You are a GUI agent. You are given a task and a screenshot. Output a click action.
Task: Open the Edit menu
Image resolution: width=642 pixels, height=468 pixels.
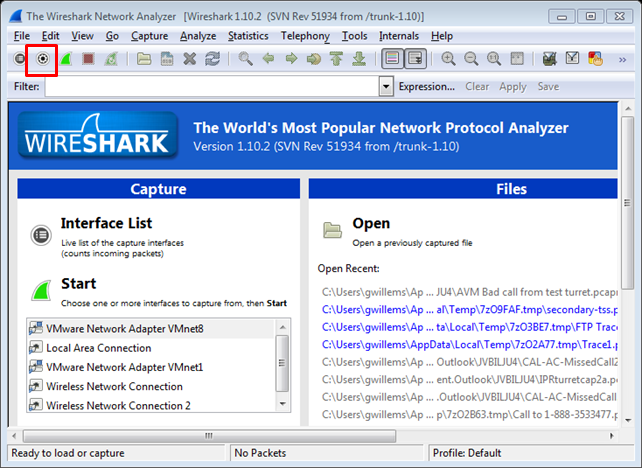(x=50, y=36)
